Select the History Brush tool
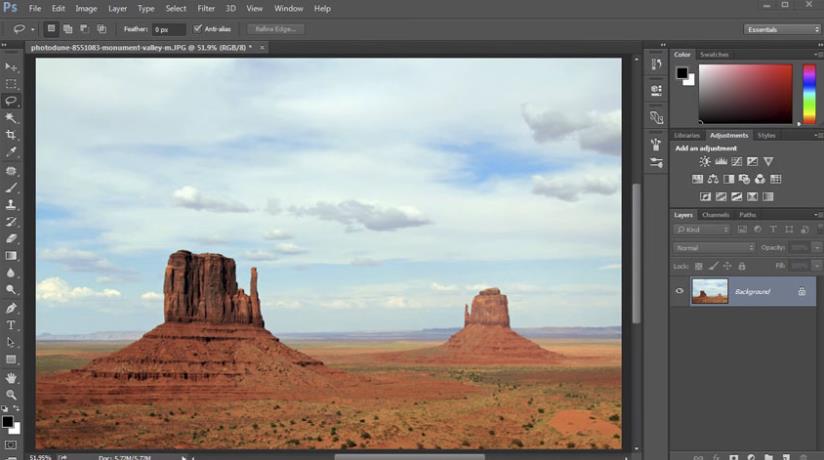This screenshot has width=824, height=460. 11,221
